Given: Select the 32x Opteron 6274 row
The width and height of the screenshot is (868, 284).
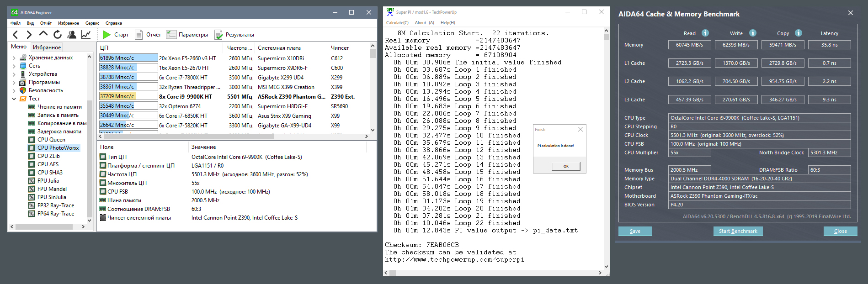Looking at the screenshot, I should 235,106.
